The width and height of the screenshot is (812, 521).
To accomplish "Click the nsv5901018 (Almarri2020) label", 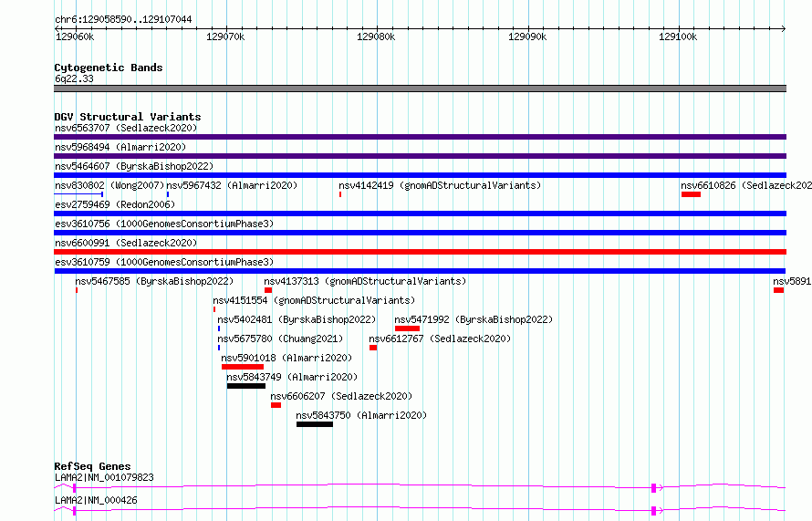I will (286, 358).
